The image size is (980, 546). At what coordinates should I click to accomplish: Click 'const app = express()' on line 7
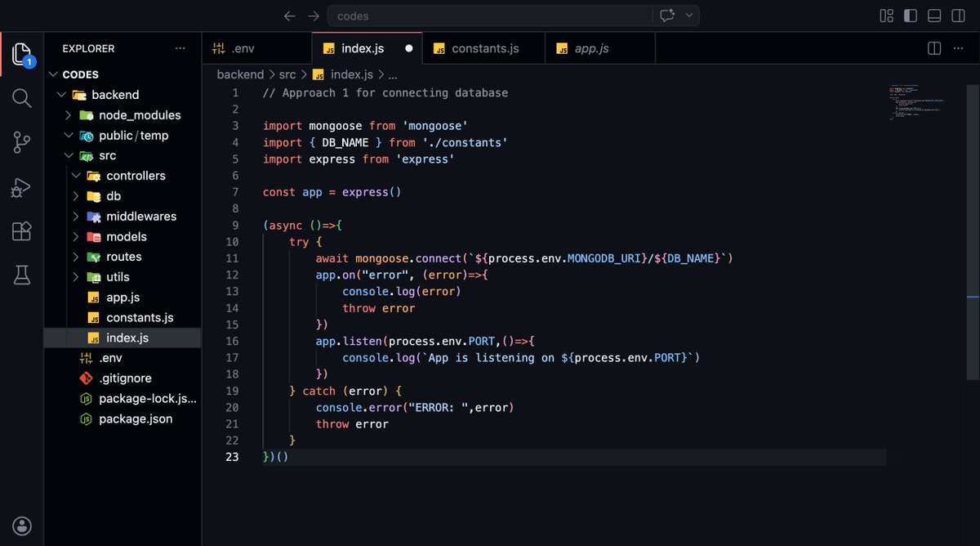pyautogui.click(x=332, y=192)
